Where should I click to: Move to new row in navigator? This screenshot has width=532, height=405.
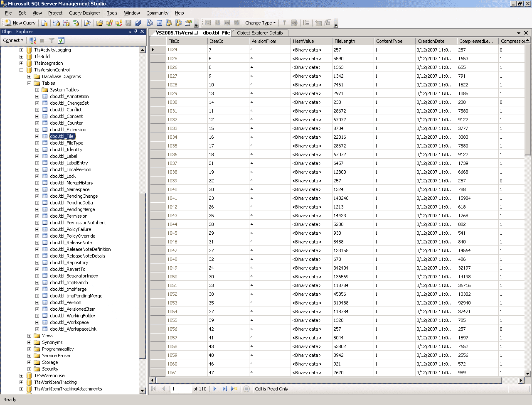(234, 389)
